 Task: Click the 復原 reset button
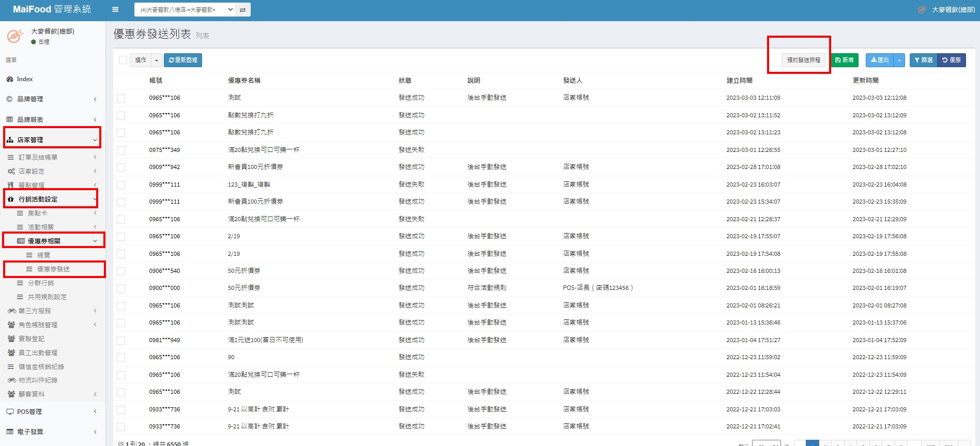(952, 60)
